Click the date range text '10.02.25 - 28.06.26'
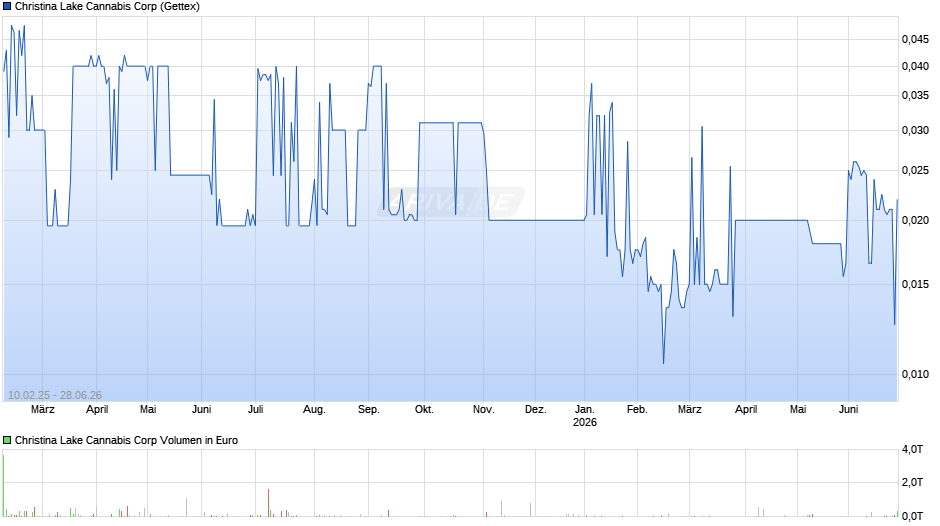Screen dimensions: 940x526 pyautogui.click(x=55, y=395)
